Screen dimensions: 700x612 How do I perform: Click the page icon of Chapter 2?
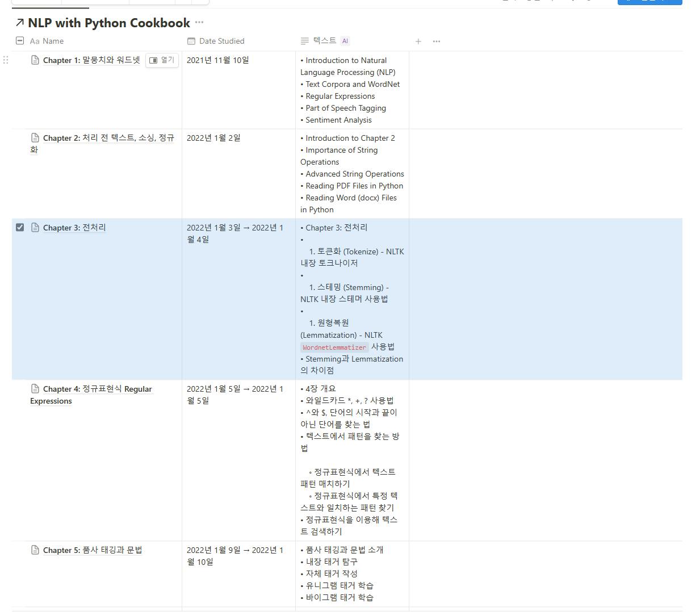[35, 138]
